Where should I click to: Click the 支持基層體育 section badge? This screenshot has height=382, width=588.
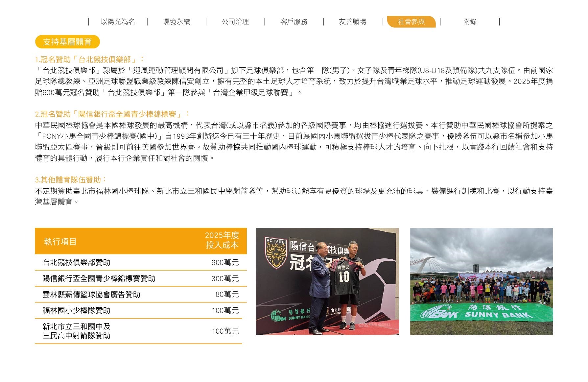click(67, 42)
